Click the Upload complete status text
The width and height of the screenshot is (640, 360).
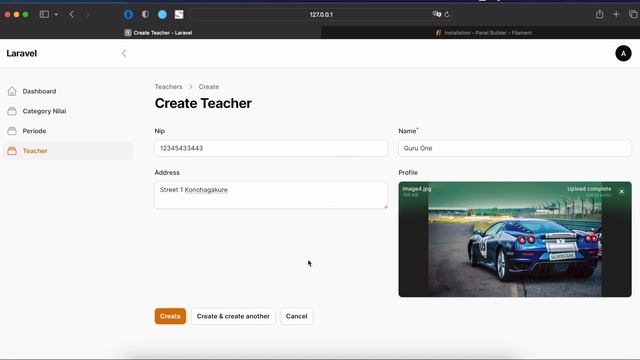tap(589, 189)
